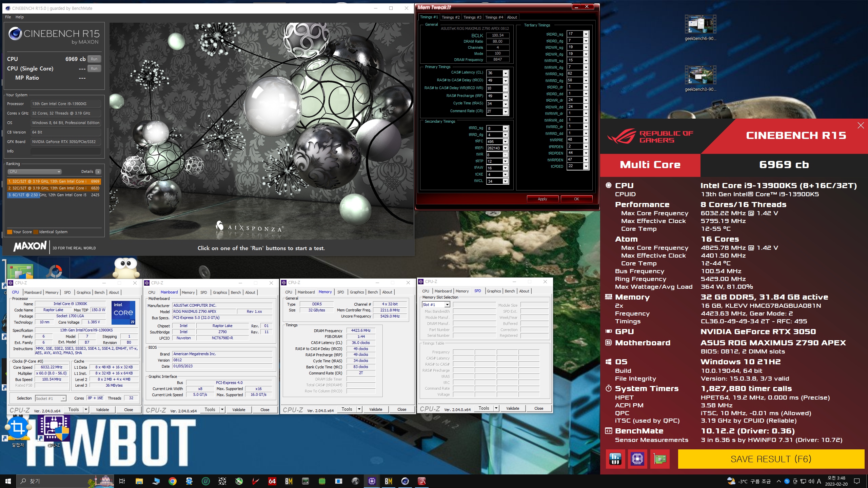Image resolution: width=868 pixels, height=488 pixels.
Task: Open the tRDRD_sg tertiary timing dropdown
Action: point(586,34)
